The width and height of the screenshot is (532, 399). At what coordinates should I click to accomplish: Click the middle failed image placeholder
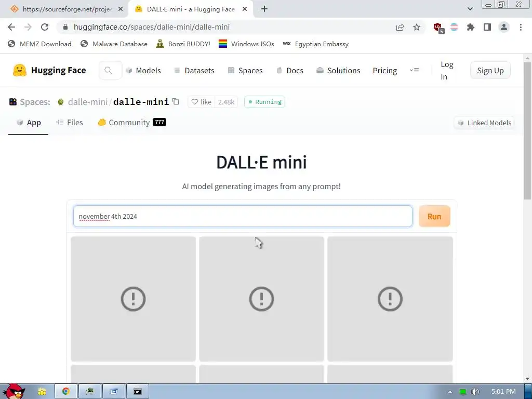262,299
